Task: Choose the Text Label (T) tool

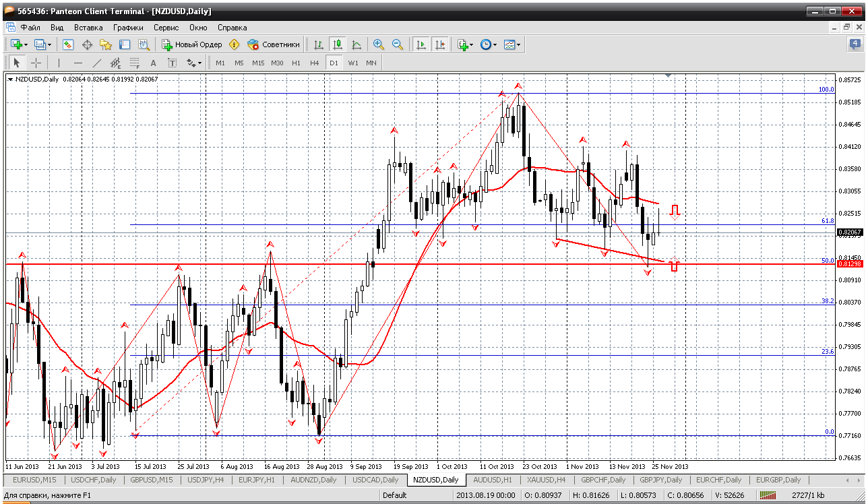Action: 172,63
